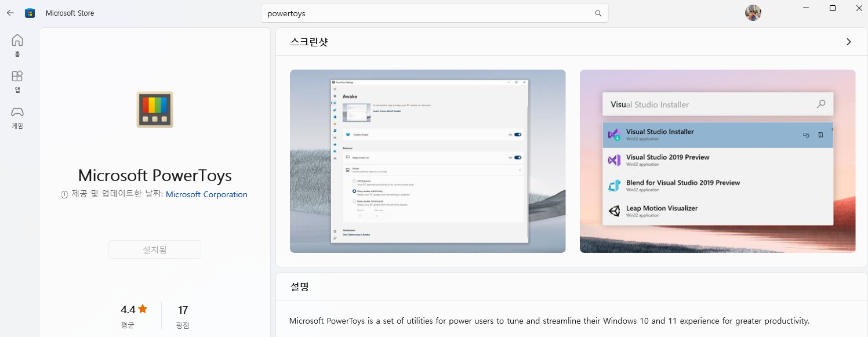Click the orange rating star icon

[x=143, y=309]
